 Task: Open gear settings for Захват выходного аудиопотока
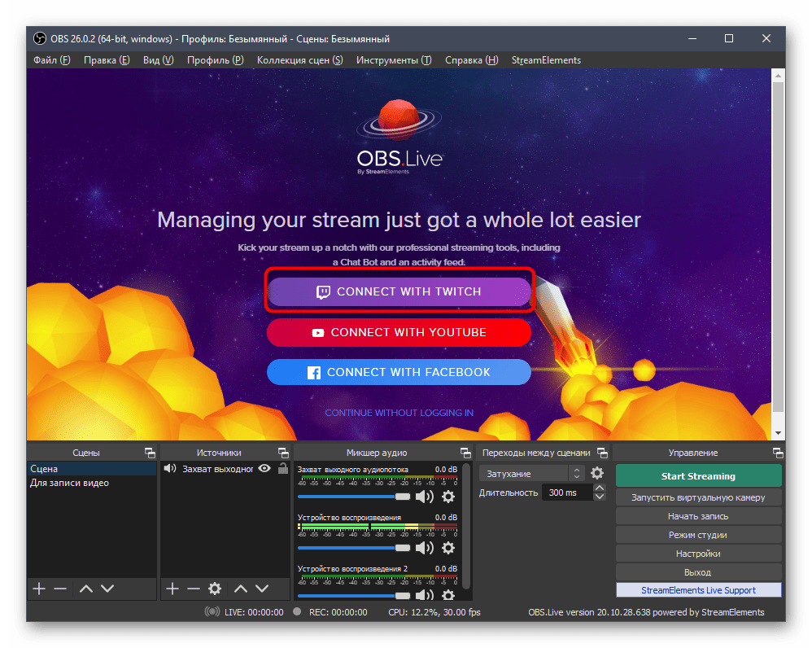point(447,497)
